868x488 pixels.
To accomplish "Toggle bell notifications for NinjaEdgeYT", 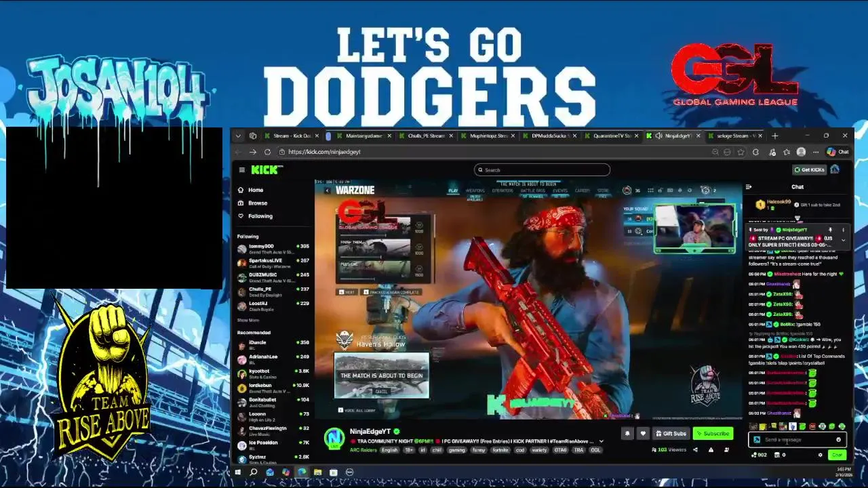I will coord(627,434).
